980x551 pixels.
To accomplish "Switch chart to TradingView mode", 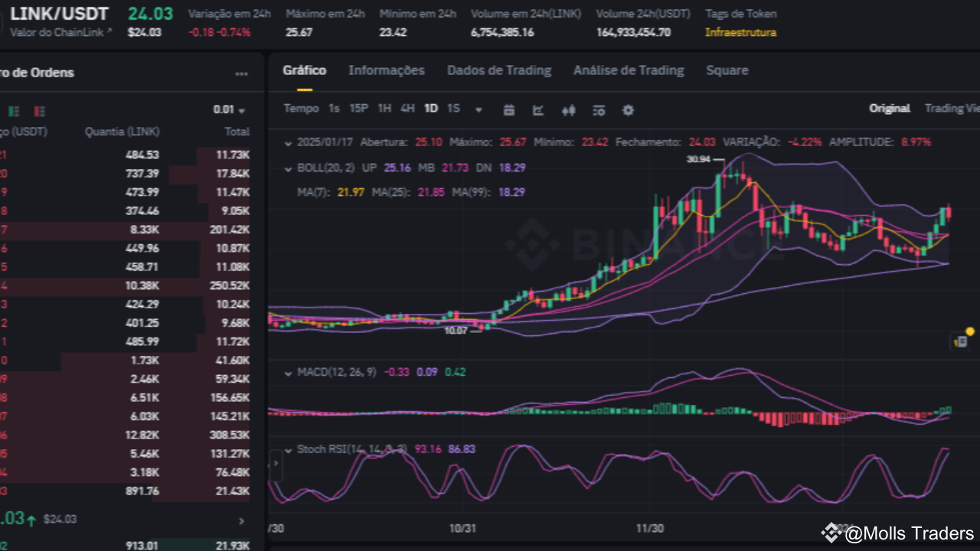I will click(x=952, y=108).
